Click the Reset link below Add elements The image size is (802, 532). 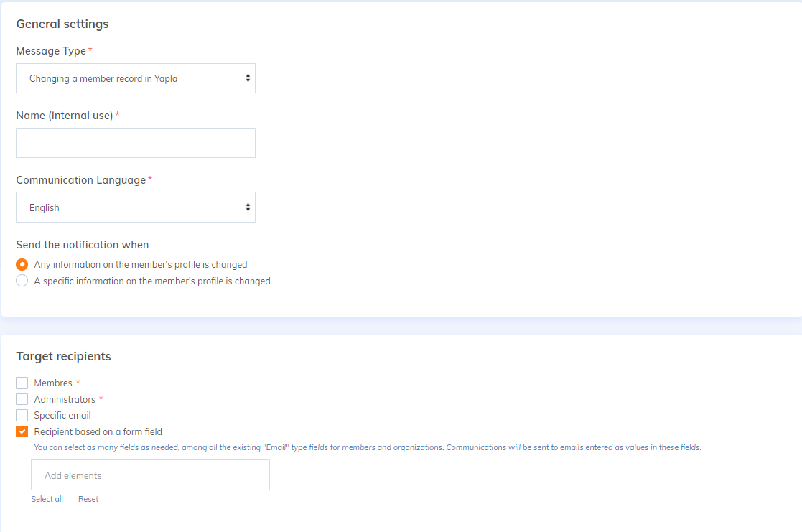pos(88,499)
